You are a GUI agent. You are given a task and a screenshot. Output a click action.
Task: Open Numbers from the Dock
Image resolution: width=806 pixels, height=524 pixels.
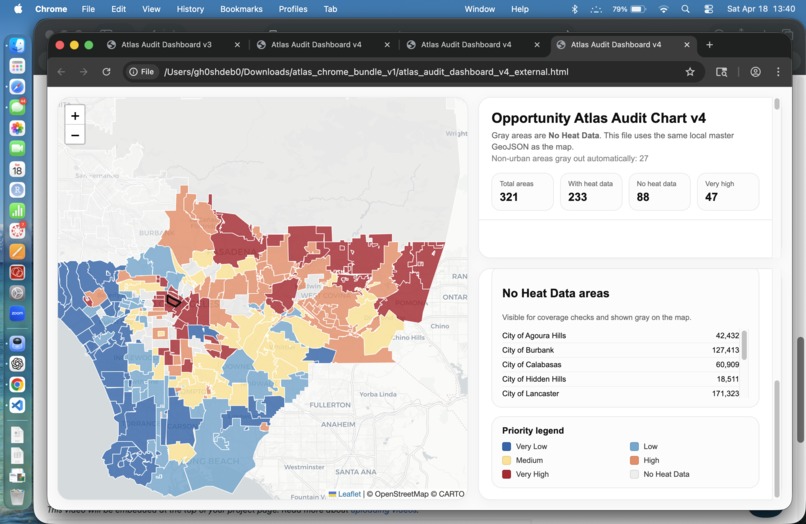[x=17, y=210]
